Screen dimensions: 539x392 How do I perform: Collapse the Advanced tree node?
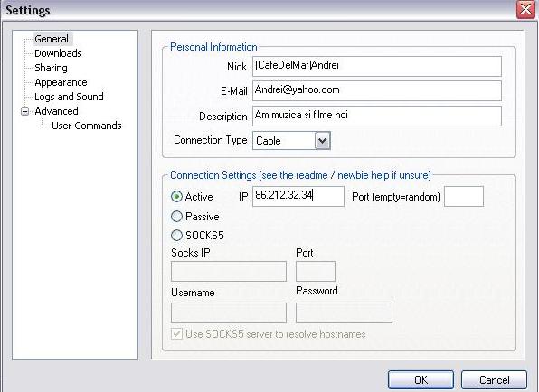(24, 112)
